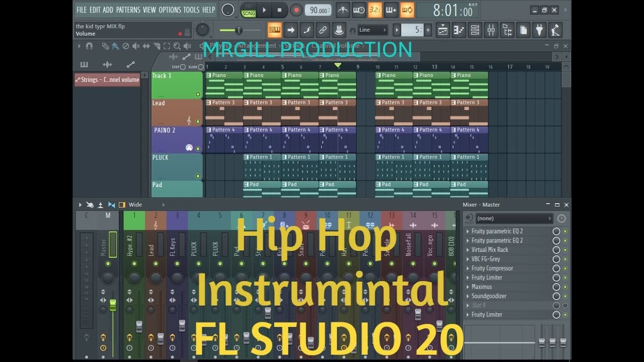Open the EDIT menu

click(x=95, y=10)
